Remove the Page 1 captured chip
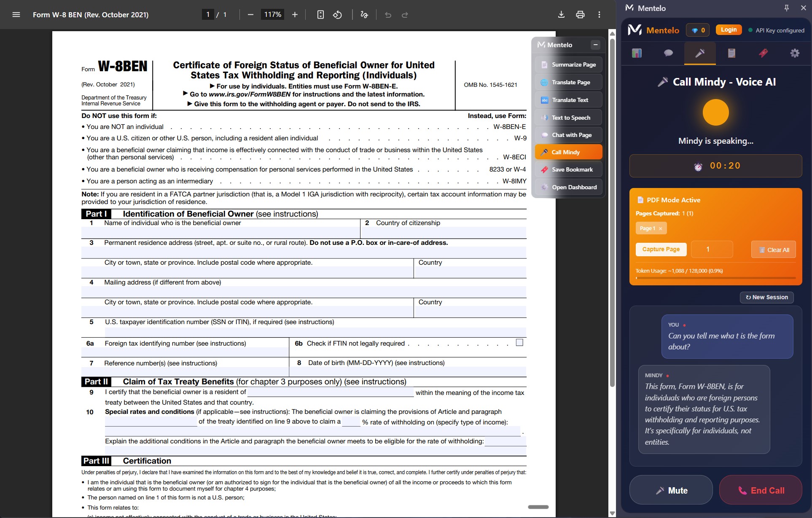This screenshot has height=518, width=812. click(x=660, y=228)
